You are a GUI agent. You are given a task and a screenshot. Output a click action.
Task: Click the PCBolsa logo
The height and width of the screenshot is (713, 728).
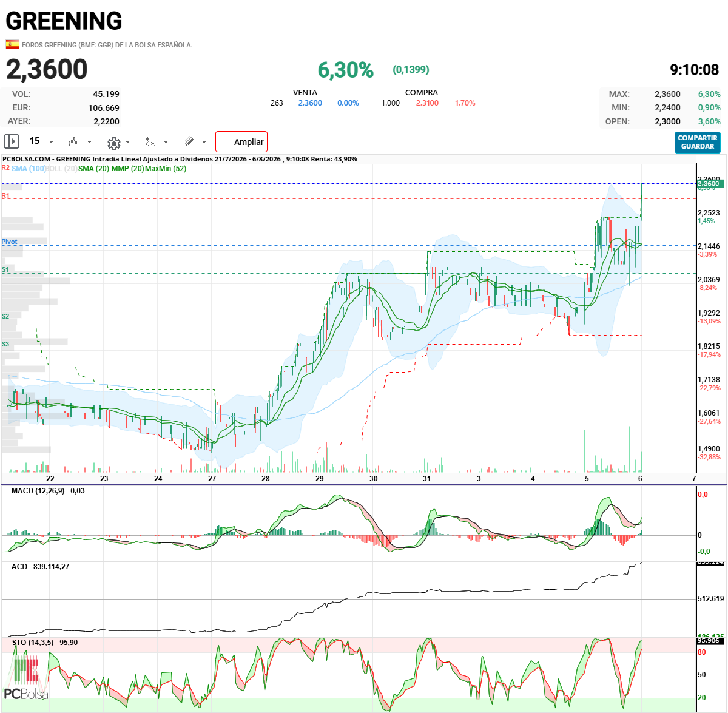tap(25, 678)
